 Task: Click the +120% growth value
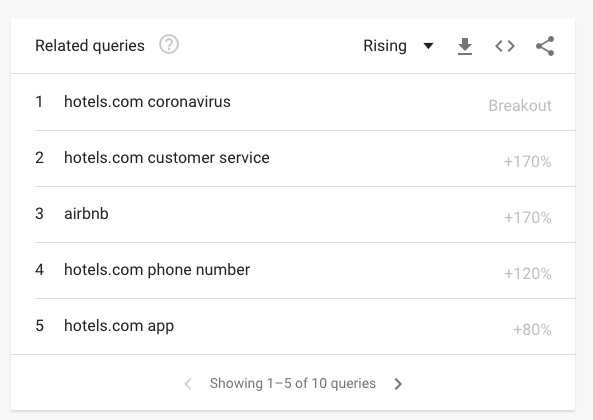(528, 273)
